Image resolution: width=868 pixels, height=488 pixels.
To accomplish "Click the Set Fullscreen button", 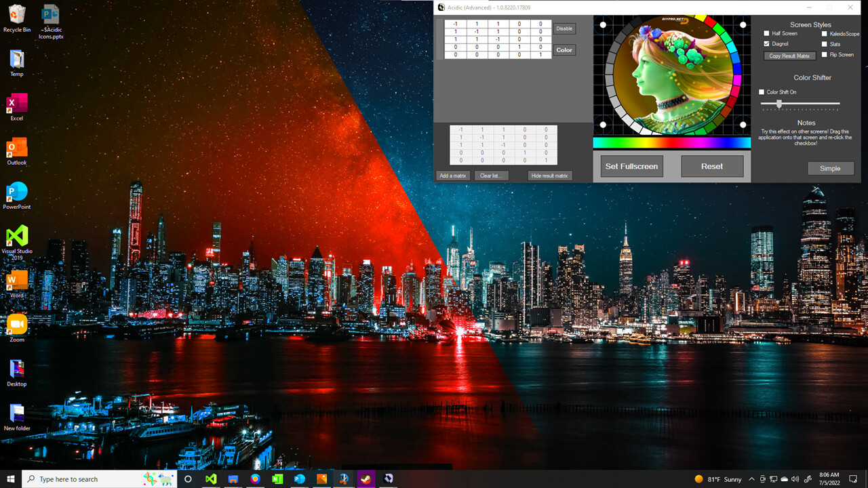I will point(631,166).
